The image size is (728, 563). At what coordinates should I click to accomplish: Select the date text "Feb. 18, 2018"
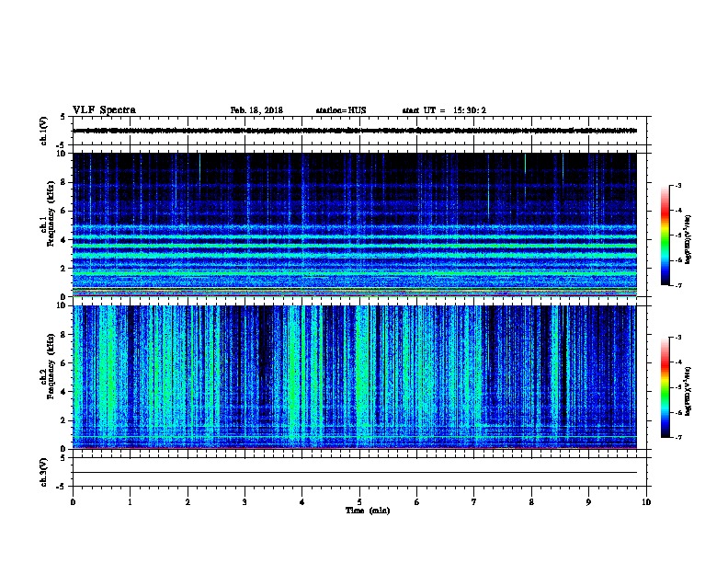256,110
